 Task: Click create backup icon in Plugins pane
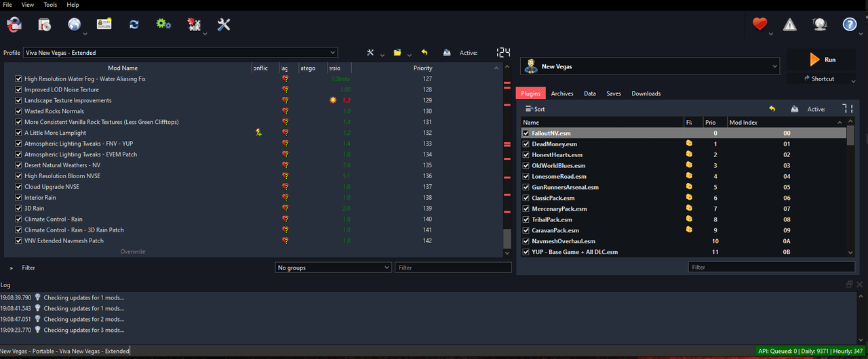[x=795, y=108]
